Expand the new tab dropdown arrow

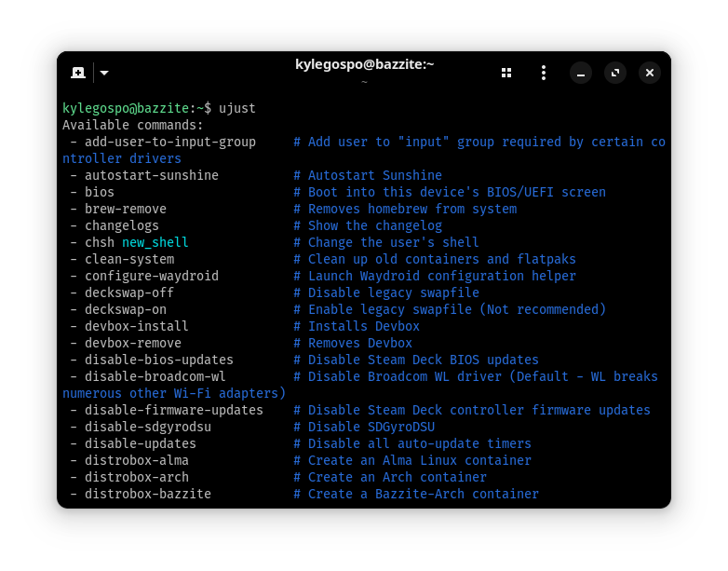pos(104,73)
